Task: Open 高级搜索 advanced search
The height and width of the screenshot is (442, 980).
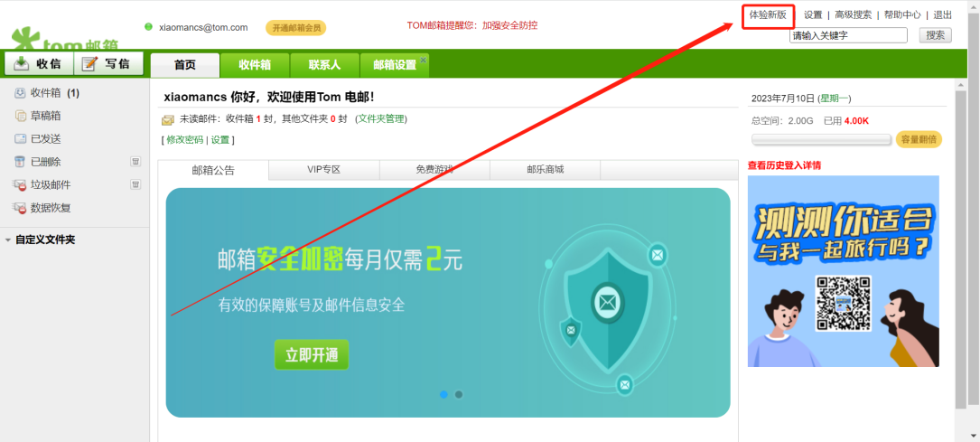Action: click(854, 15)
